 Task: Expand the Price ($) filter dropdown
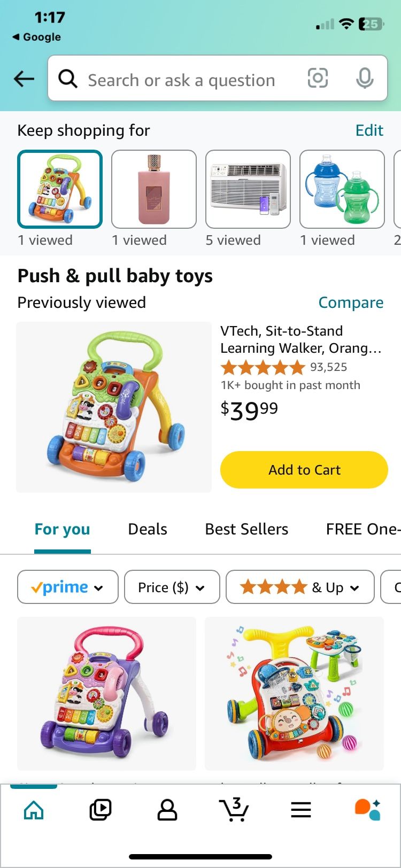(x=172, y=587)
